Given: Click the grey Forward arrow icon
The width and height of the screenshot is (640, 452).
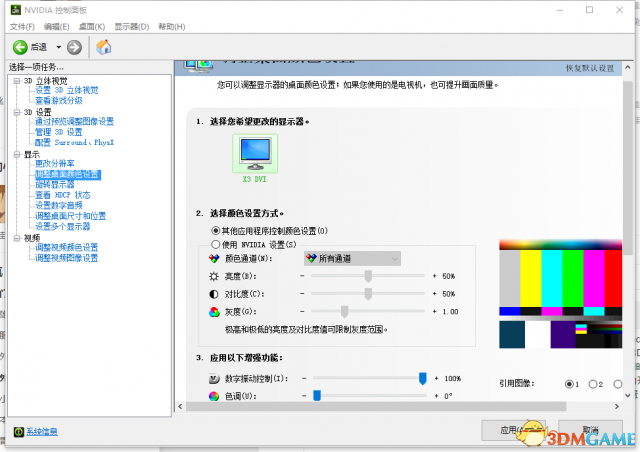Looking at the screenshot, I should coord(74,47).
